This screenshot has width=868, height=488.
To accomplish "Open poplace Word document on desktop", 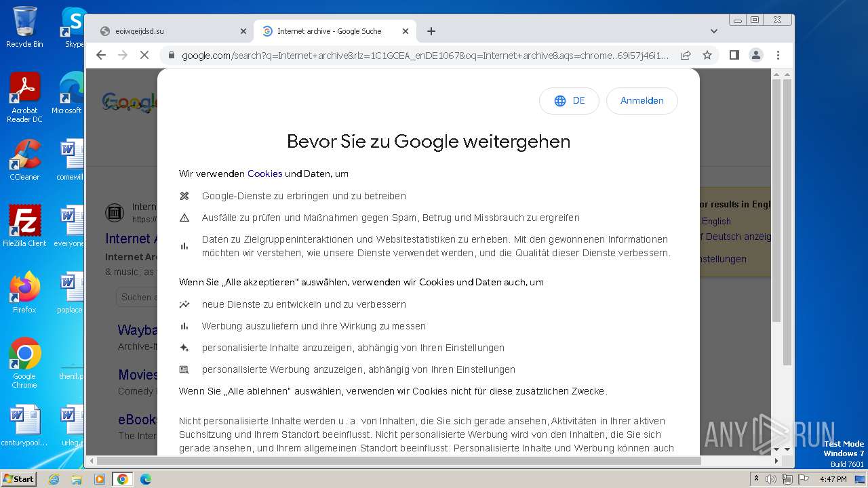I will tap(70, 292).
